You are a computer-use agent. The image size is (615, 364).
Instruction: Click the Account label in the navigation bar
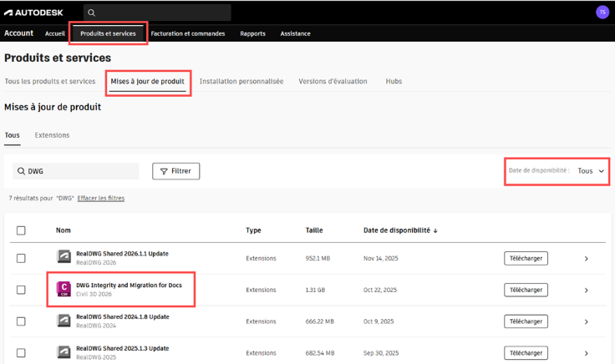pos(19,33)
